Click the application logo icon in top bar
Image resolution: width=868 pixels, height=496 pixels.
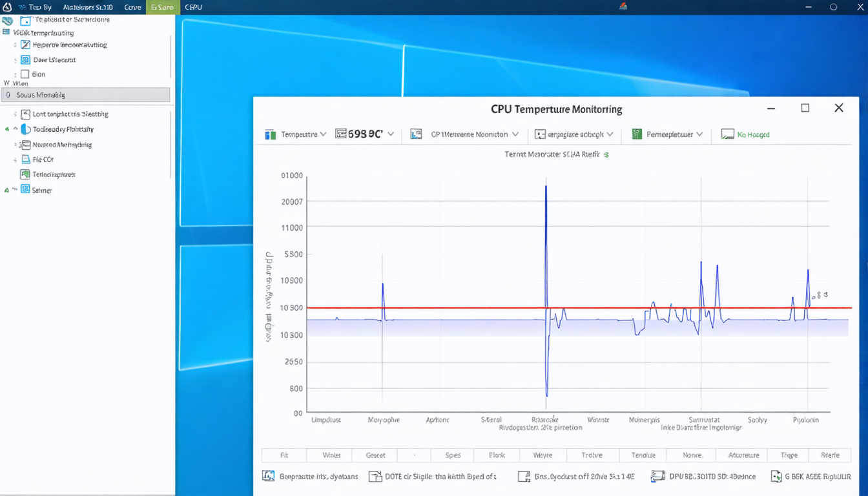6,7
